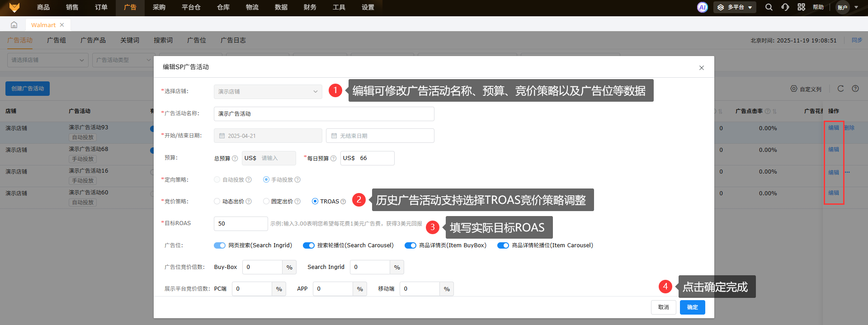Image resolution: width=868 pixels, height=325 pixels.
Task: Click the help question icon above table
Action: (855, 89)
